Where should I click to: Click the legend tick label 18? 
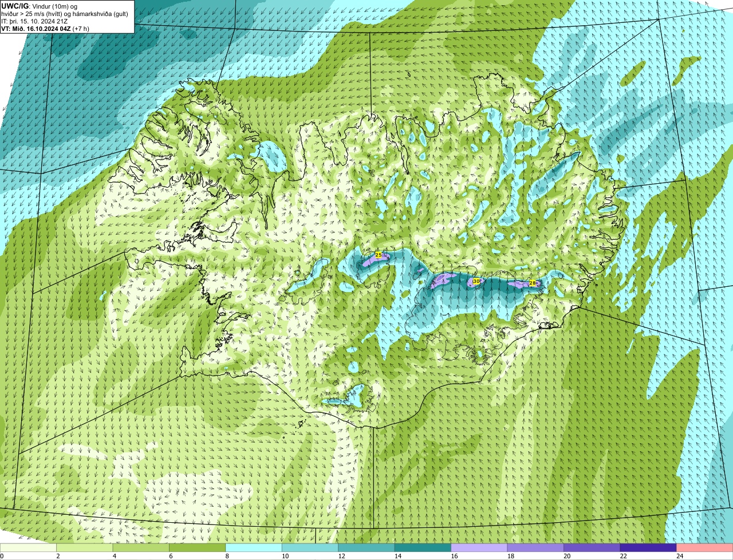point(510,555)
